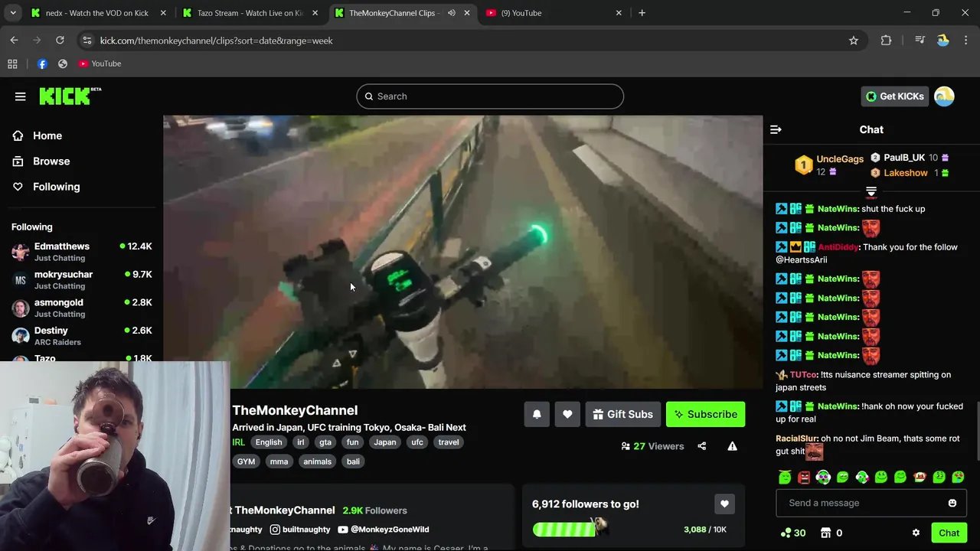Open mokrysuchar followed channel
The width and height of the screenshot is (980, 551).
[82, 280]
